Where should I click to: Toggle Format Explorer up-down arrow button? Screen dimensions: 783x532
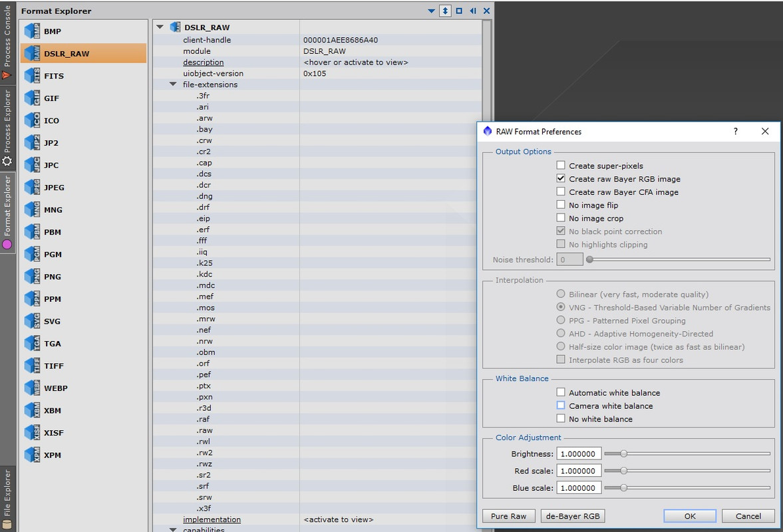tap(445, 11)
